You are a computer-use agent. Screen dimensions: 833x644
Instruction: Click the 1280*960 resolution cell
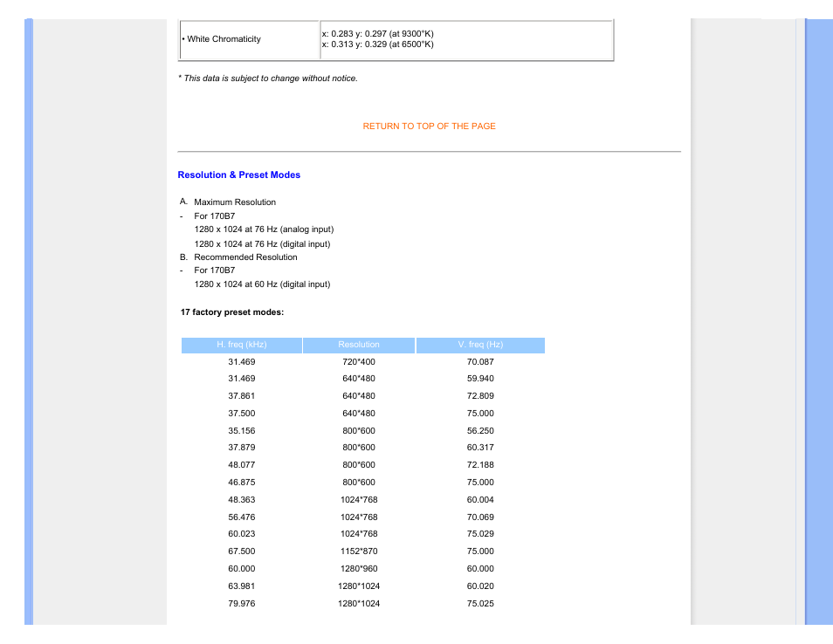(359, 569)
